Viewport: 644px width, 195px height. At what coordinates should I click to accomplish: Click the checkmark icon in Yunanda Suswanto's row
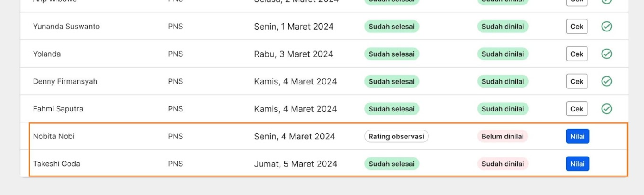point(606,27)
